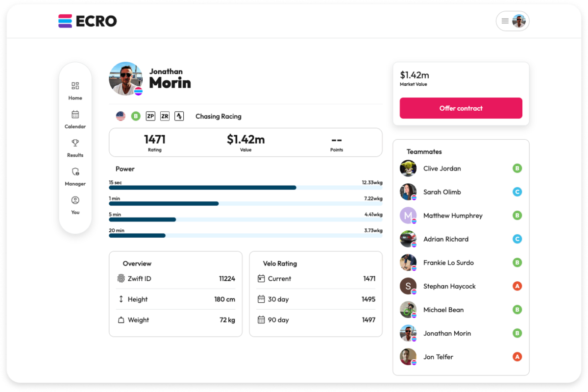Select Chasing Racing team name
The image size is (588, 392).
pyautogui.click(x=218, y=116)
